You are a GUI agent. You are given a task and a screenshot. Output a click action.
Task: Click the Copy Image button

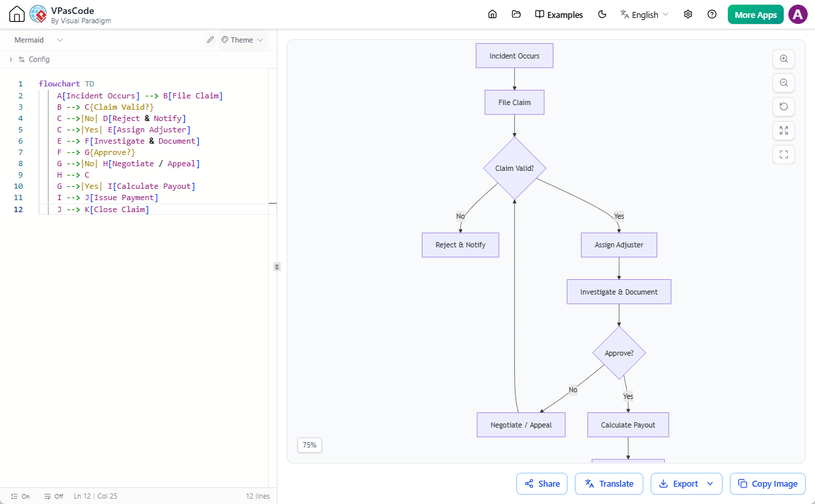point(768,483)
